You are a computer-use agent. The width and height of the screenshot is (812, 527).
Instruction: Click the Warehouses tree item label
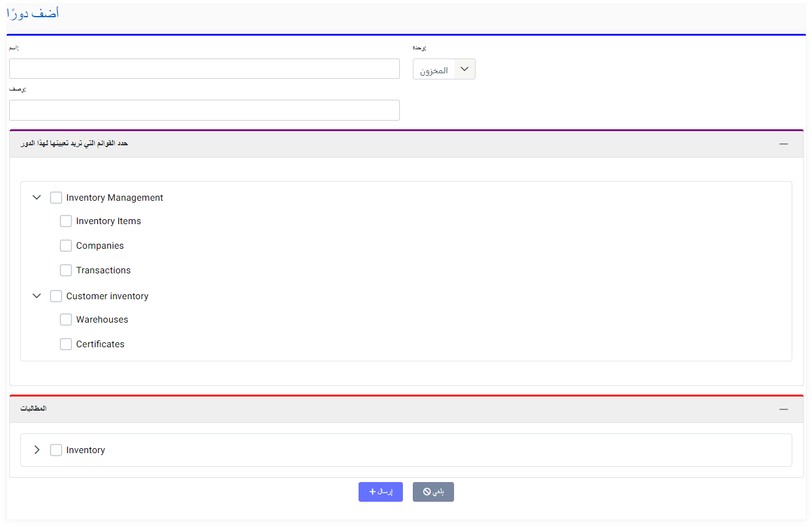coord(102,320)
